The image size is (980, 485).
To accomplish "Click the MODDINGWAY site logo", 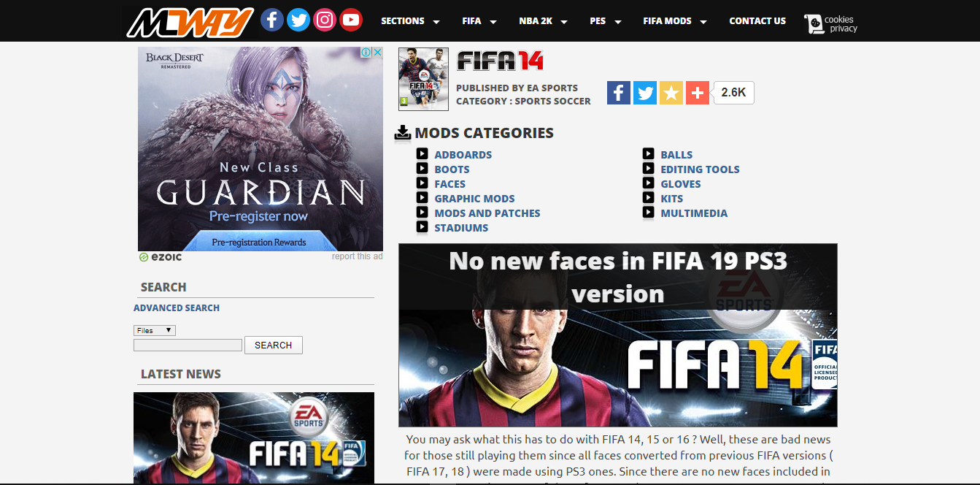I will tap(190, 22).
